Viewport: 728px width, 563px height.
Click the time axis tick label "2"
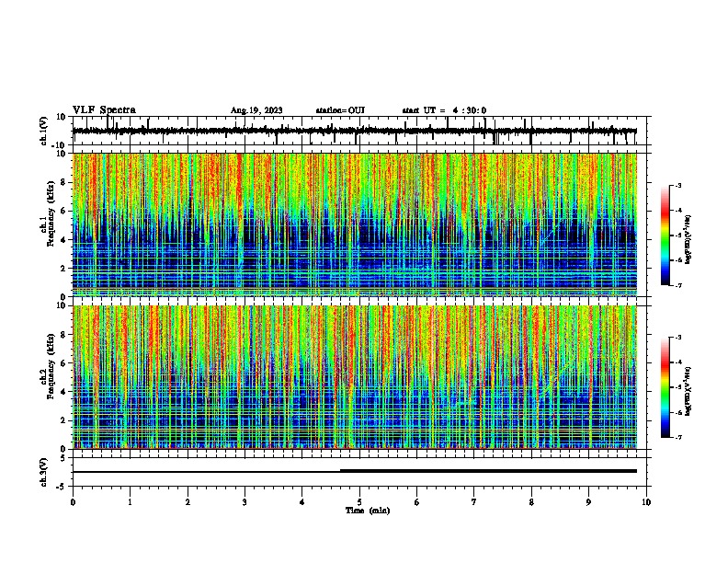tap(188, 502)
